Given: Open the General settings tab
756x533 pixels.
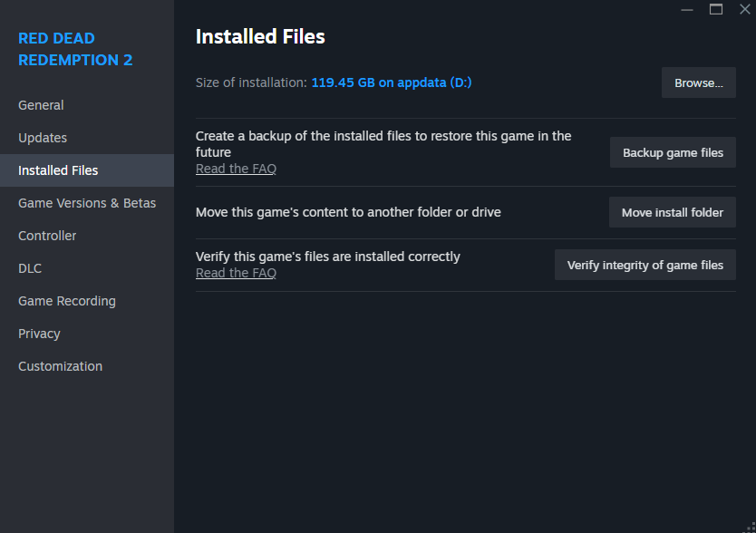Looking at the screenshot, I should pyautogui.click(x=41, y=105).
